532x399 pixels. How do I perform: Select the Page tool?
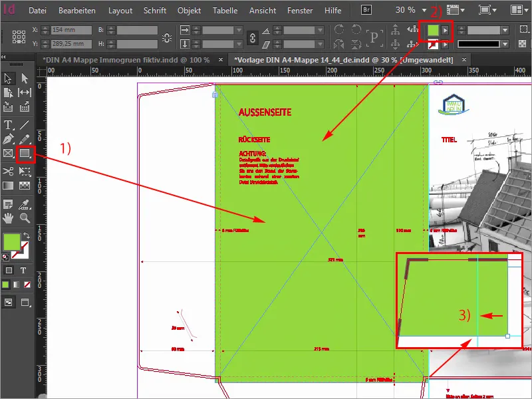pyautogui.click(x=8, y=92)
